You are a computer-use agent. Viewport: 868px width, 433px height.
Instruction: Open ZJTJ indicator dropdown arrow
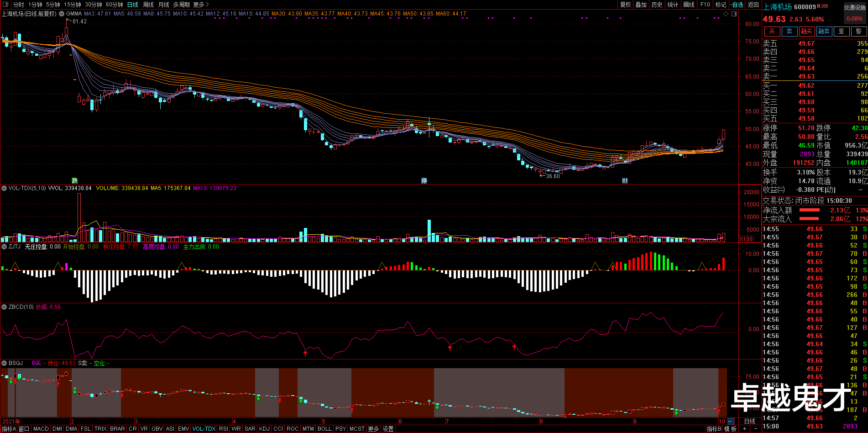pos(4,247)
